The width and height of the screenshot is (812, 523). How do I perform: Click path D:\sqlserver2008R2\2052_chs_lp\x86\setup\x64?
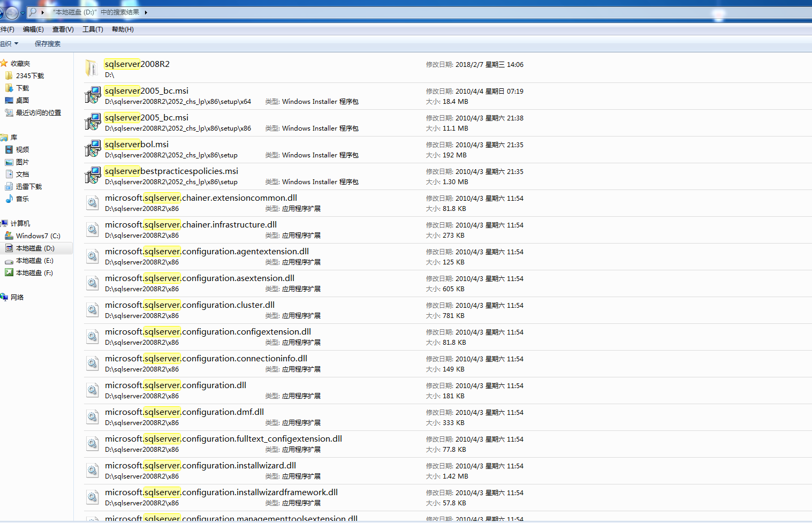click(x=178, y=102)
